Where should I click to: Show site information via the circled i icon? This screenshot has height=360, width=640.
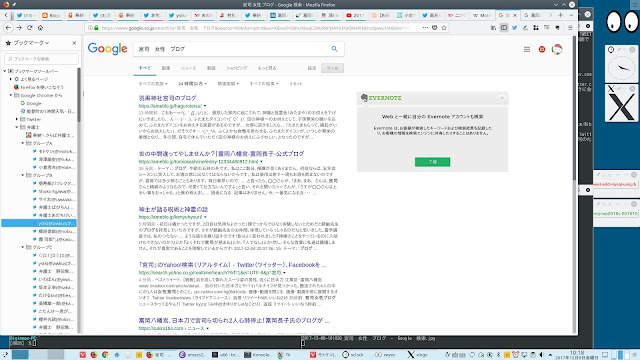pos(90,28)
